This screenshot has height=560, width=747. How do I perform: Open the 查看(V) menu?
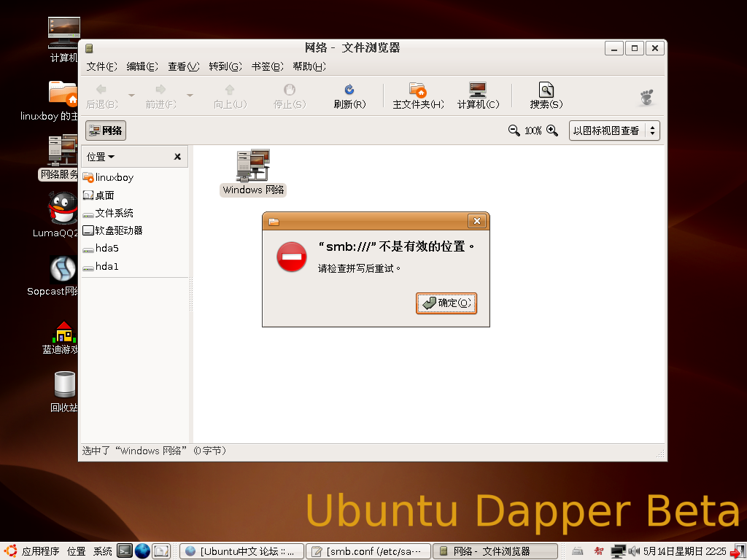pos(183,66)
